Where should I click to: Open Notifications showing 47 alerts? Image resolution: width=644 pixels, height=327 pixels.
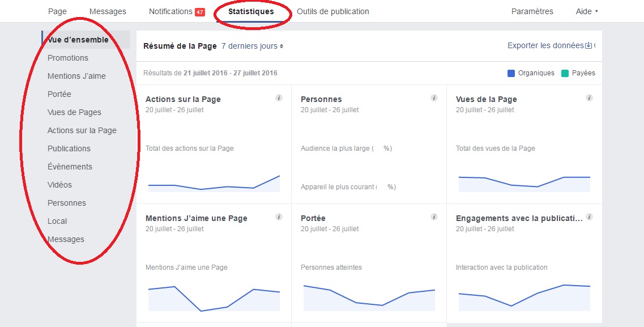[x=177, y=11]
